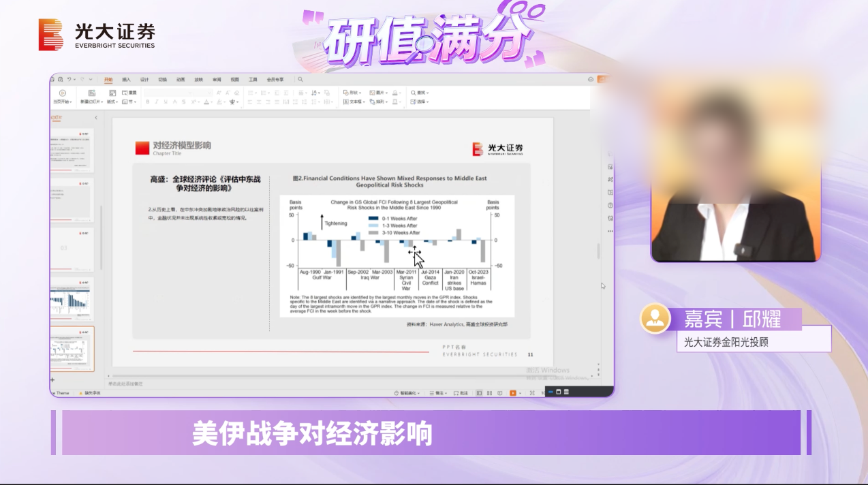Viewport: 868px width, 485px height.
Task: Clear text formatting (eraser icon)
Action: pyautogui.click(x=237, y=93)
